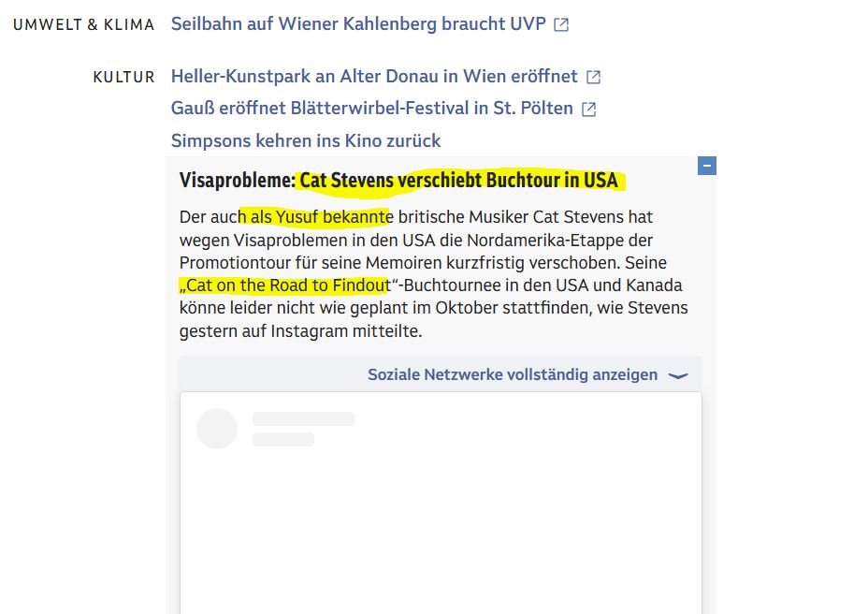Click external link icon after Heller-Kunstpark headline

[x=593, y=77]
